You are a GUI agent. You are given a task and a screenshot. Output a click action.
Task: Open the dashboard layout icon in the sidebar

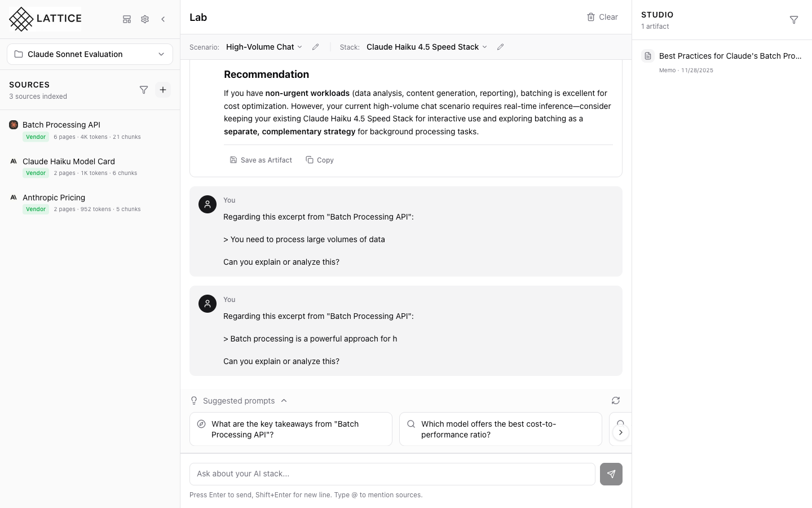127,19
